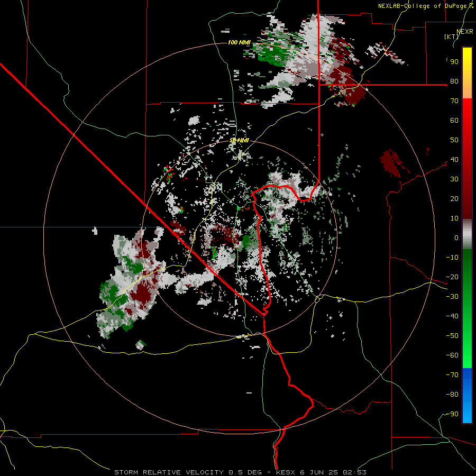This screenshot has height=476, width=476.
Task: Select the -40 value on the velocity scale
Action: tap(452, 316)
